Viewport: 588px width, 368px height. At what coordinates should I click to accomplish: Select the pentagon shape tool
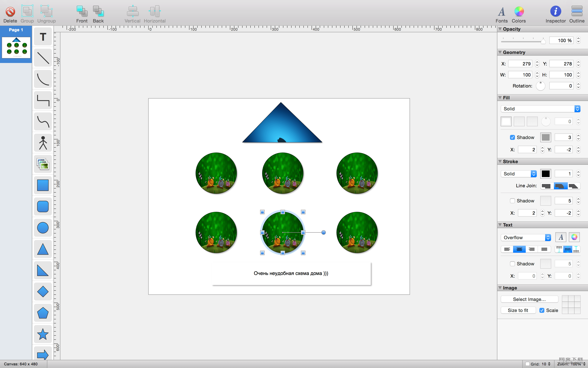[x=43, y=313]
